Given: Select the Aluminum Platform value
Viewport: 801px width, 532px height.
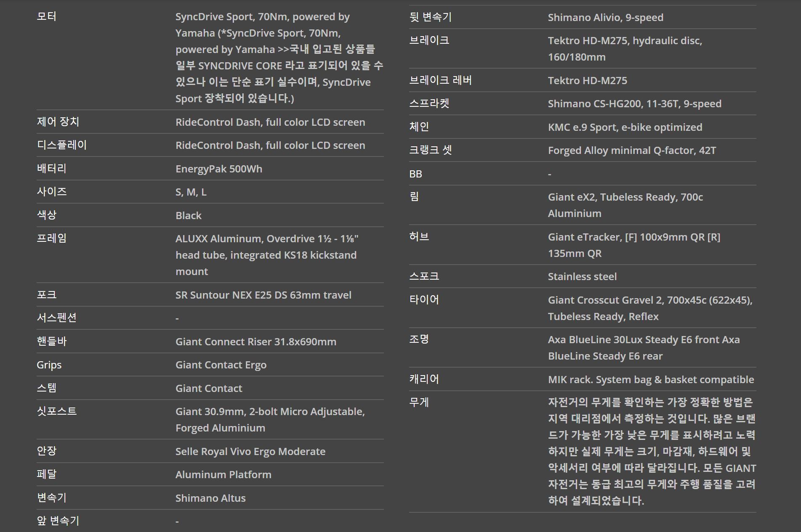Looking at the screenshot, I should click(224, 474).
